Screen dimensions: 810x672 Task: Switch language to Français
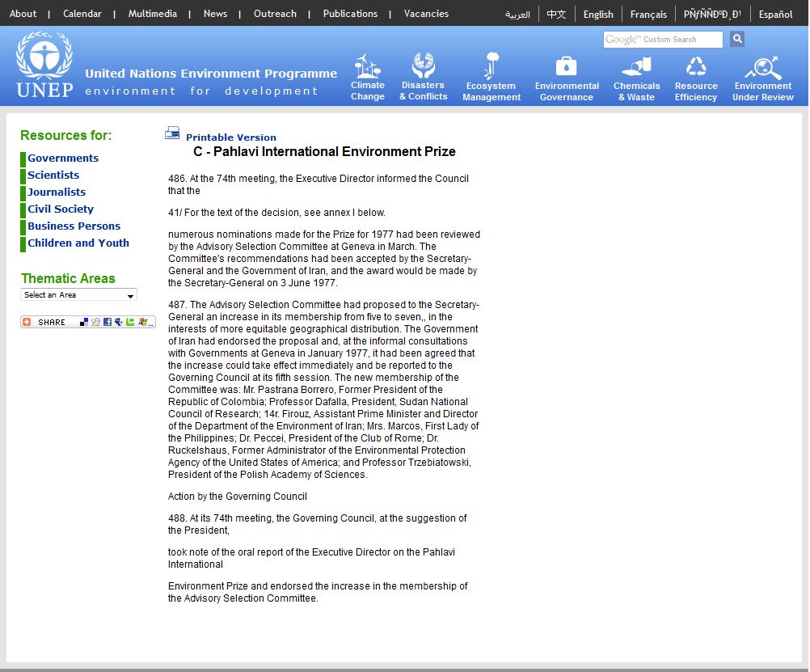648,15
